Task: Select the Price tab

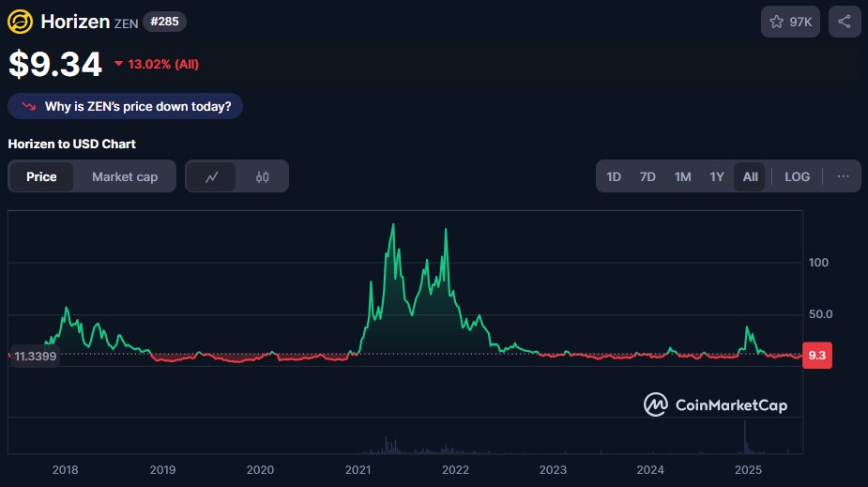Action: pyautogui.click(x=41, y=176)
